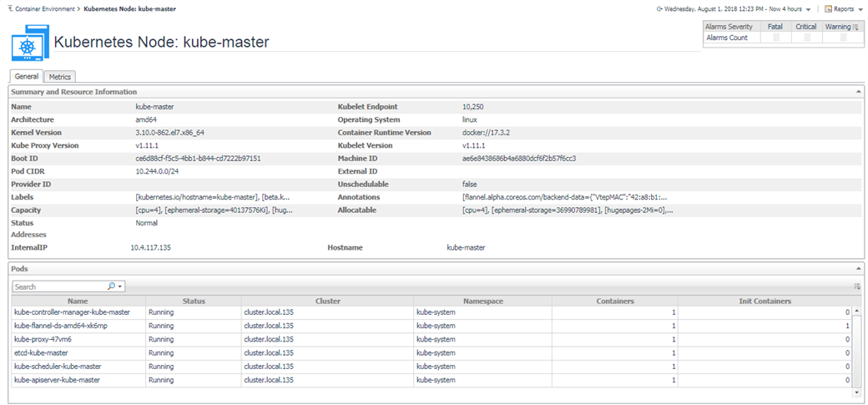Collapse the Pods panel

(x=859, y=269)
